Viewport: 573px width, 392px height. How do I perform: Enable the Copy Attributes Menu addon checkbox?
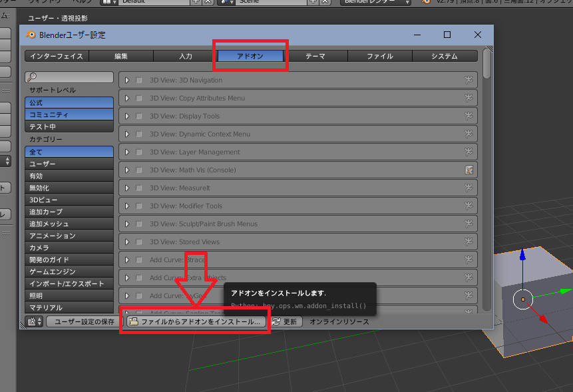139,98
